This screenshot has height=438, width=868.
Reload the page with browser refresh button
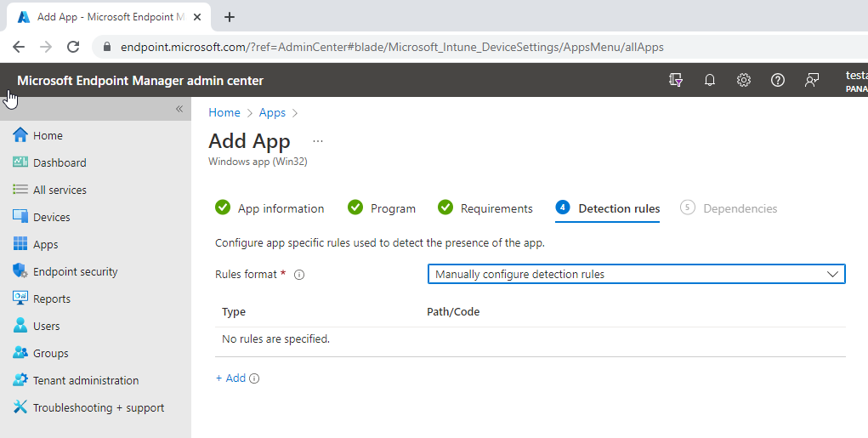tap(73, 48)
